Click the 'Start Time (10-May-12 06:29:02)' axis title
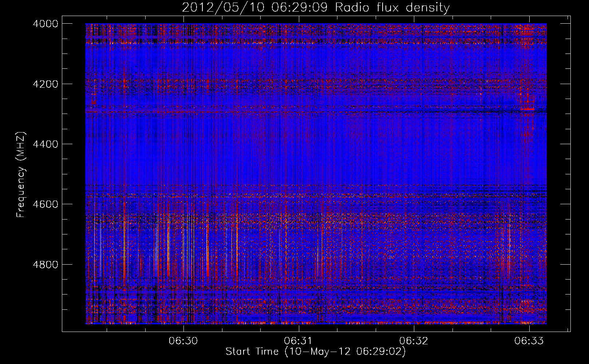The width and height of the screenshot is (589, 364). pos(316,352)
